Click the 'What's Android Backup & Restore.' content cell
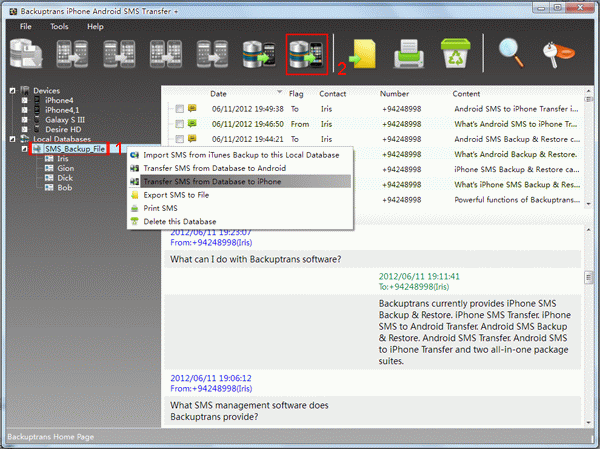The image size is (600, 449). coord(515,154)
